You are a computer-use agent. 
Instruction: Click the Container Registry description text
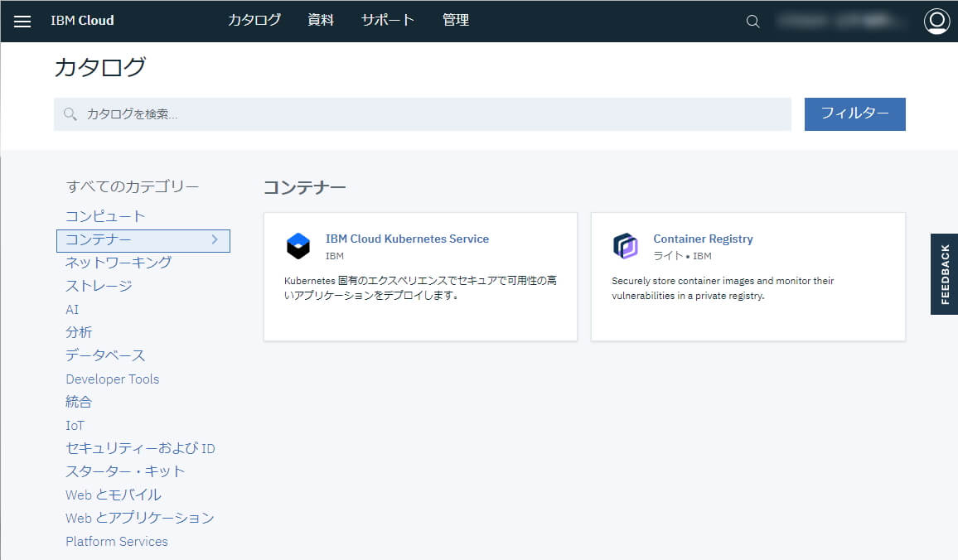pos(723,288)
